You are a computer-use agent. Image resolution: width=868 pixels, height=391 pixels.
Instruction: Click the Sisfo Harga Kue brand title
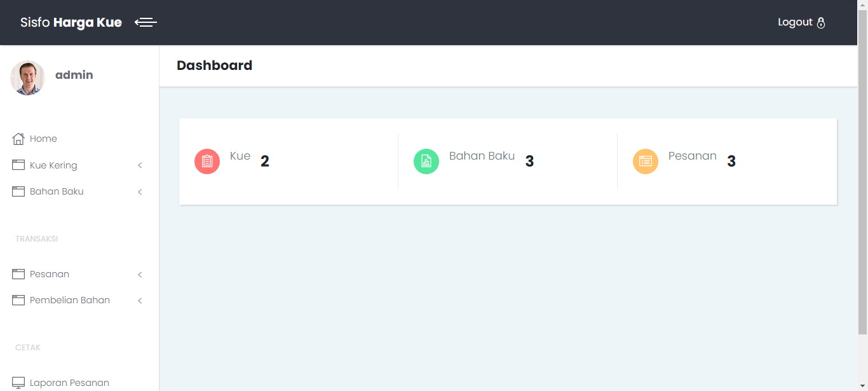[x=71, y=23]
